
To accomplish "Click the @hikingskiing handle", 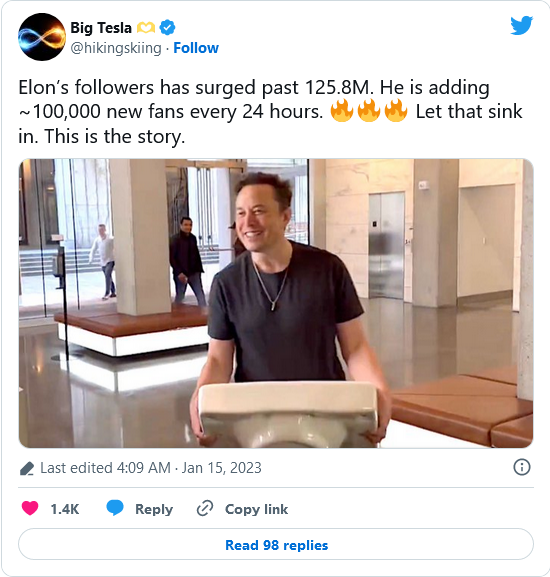I will (116, 48).
